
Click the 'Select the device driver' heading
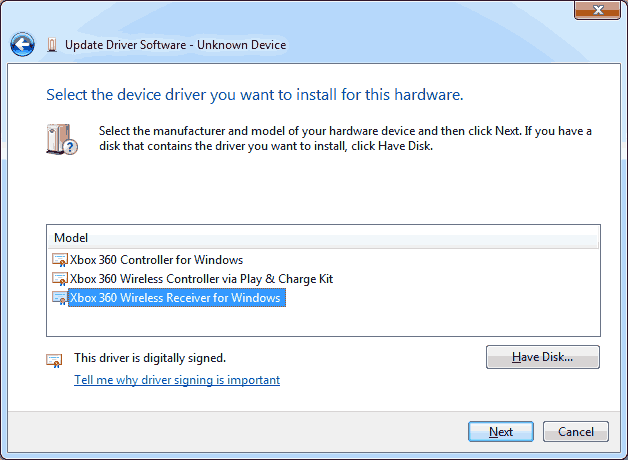[x=255, y=95]
